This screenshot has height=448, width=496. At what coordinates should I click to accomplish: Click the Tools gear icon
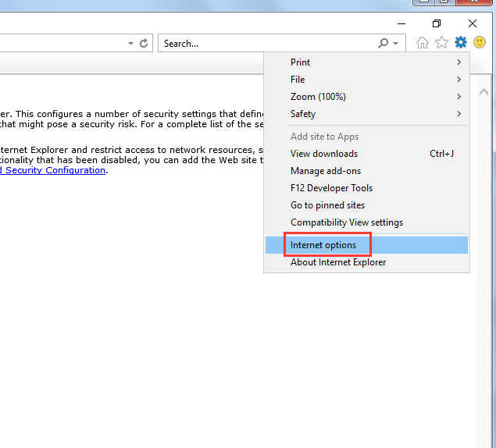pos(461,42)
